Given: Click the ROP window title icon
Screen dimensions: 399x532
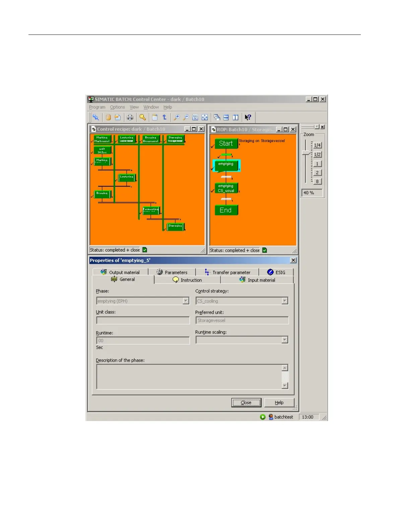Looking at the screenshot, I should [214, 129].
